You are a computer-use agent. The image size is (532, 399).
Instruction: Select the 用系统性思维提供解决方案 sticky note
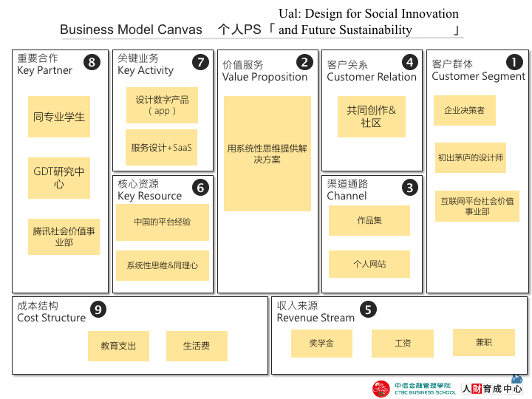pyautogui.click(x=267, y=154)
